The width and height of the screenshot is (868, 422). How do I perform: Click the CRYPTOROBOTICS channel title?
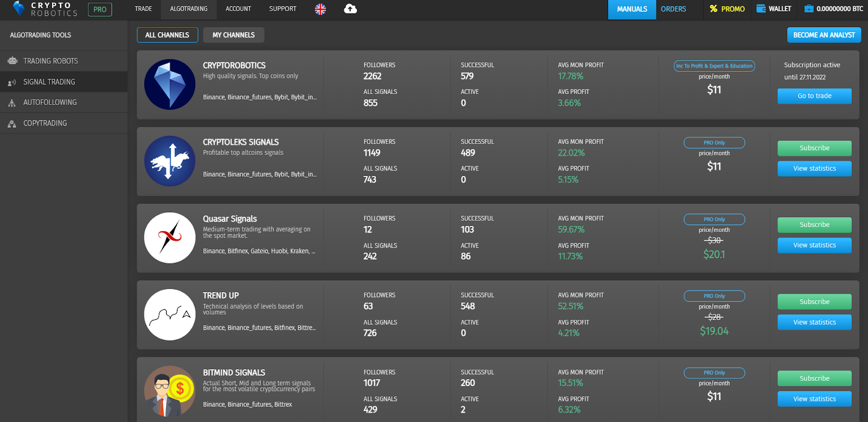tap(234, 65)
